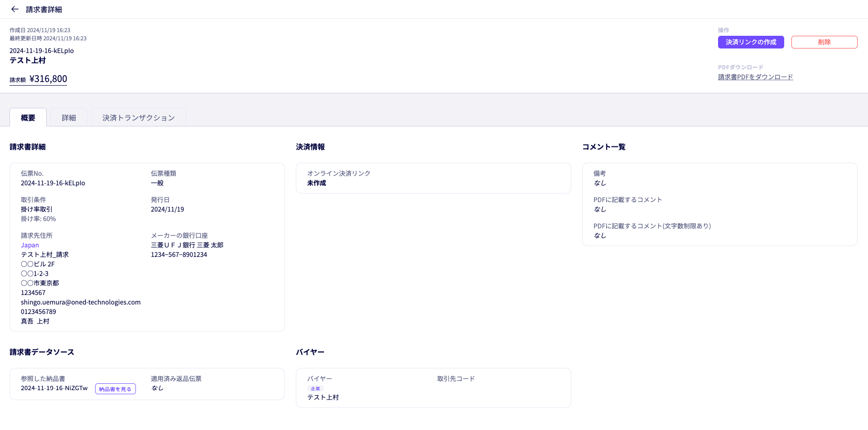868x430 pixels.
Task: Click the red 削除 button
Action: [x=824, y=42]
